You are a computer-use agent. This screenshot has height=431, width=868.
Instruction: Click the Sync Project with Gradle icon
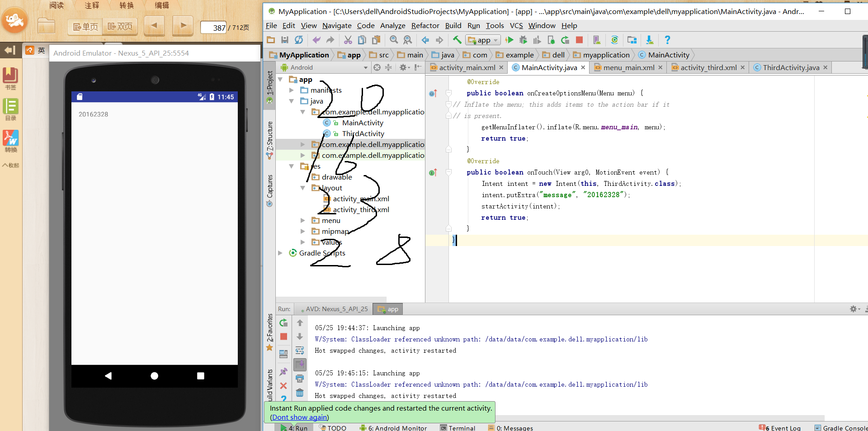[614, 40]
